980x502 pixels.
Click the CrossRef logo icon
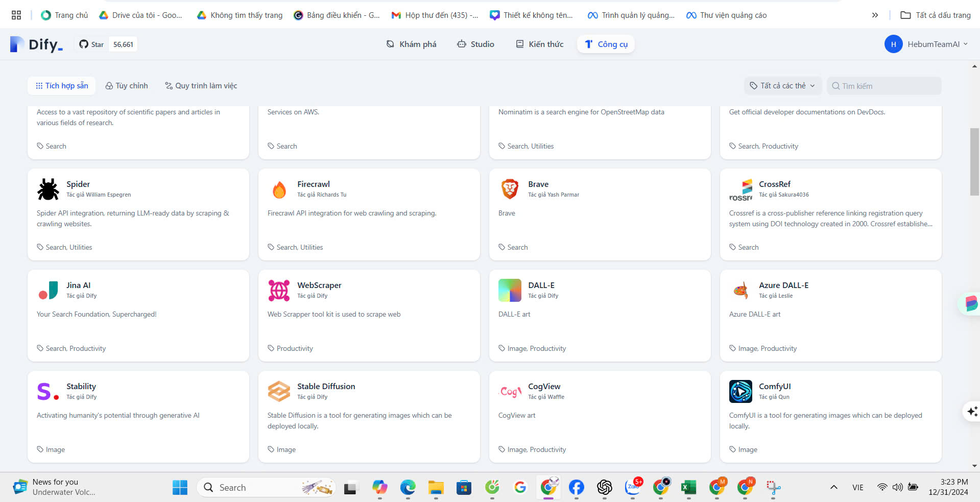click(x=740, y=189)
